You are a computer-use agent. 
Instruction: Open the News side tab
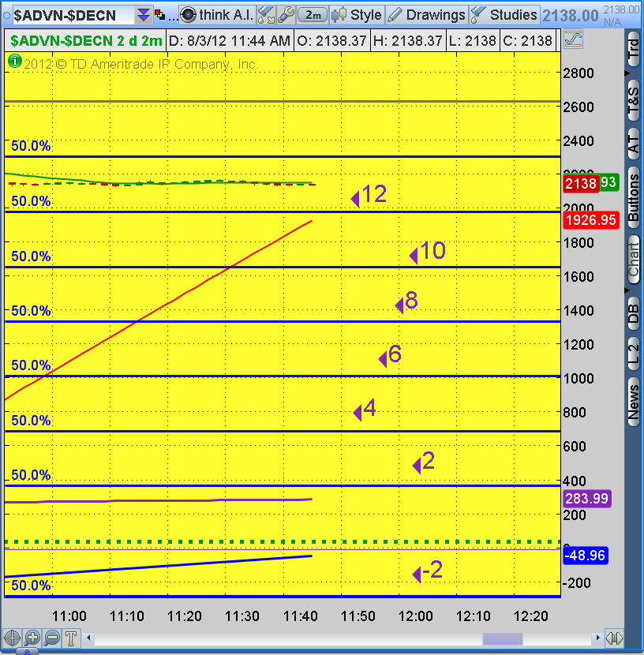tap(634, 402)
